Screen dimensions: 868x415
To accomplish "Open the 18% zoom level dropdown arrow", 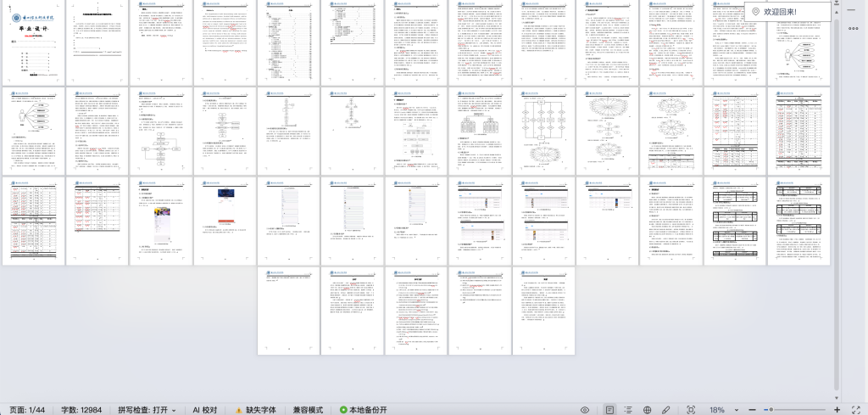I will [x=737, y=411].
